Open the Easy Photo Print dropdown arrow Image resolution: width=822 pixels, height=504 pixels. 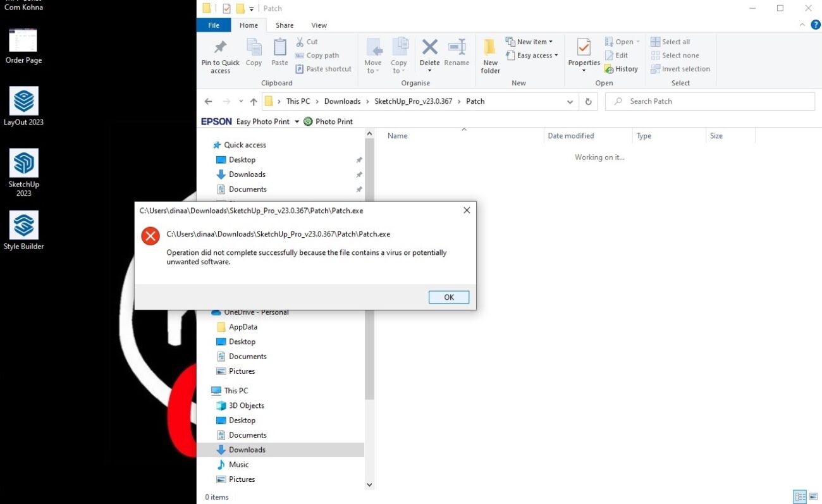297,121
